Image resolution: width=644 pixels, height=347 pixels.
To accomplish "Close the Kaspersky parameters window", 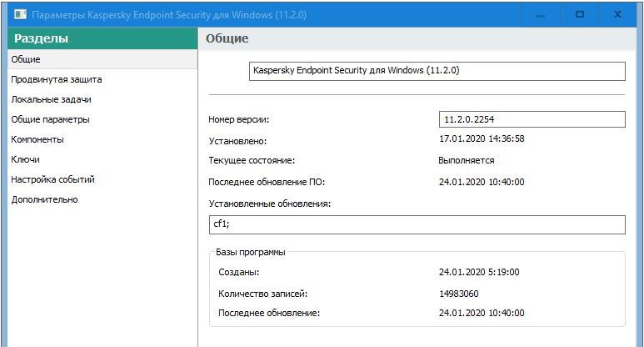I will [617, 14].
